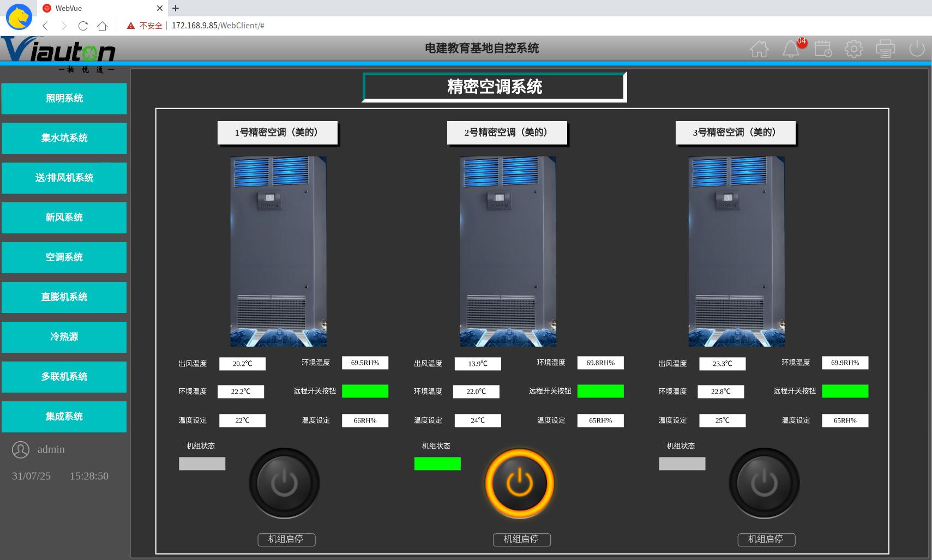Open 冷热源 menu

point(64,337)
